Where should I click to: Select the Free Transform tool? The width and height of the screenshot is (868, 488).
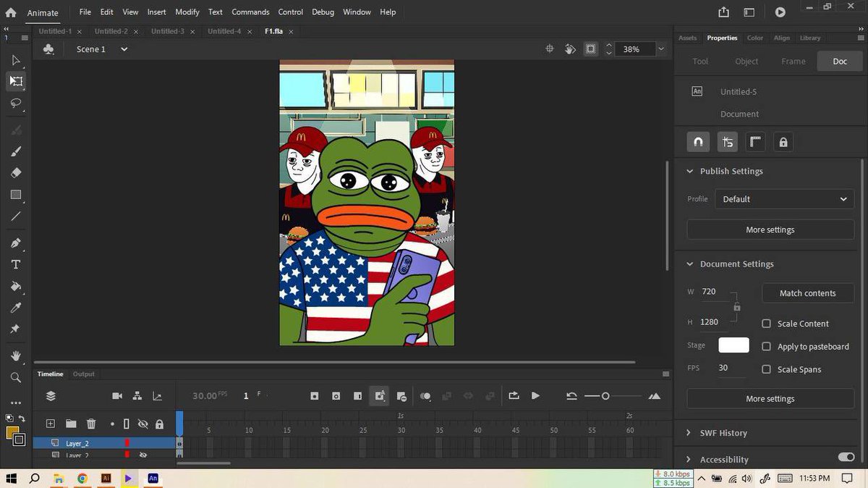pos(16,81)
